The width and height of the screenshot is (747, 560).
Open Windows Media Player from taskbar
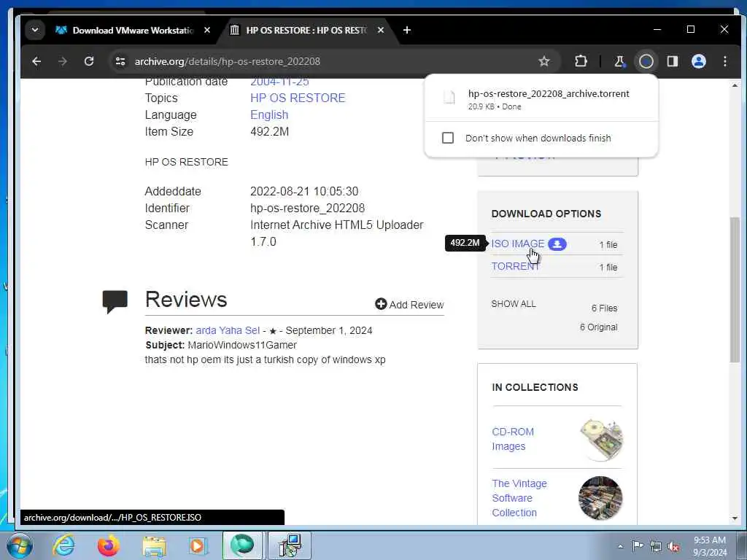pyautogui.click(x=198, y=545)
